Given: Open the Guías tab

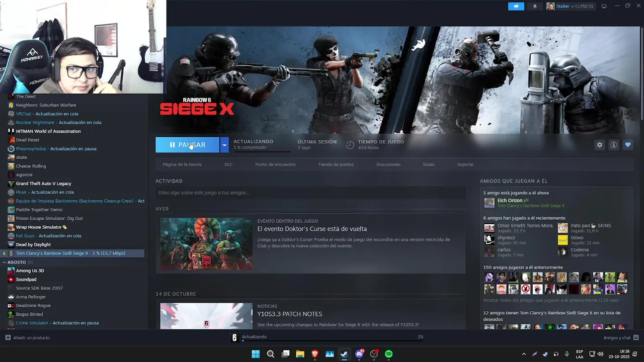Looking at the screenshot, I should [x=429, y=164].
